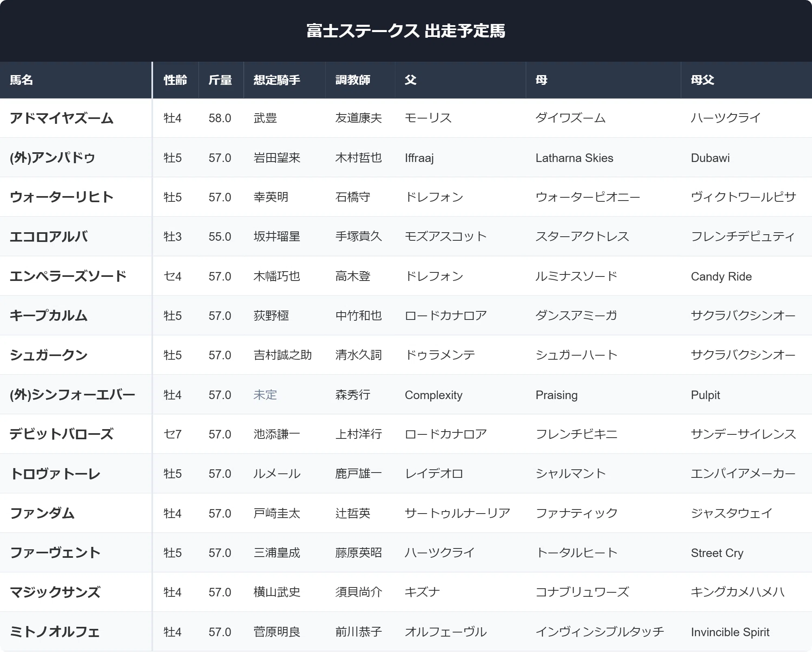Select horse name マジックサンズ
812x652 pixels.
(55, 592)
